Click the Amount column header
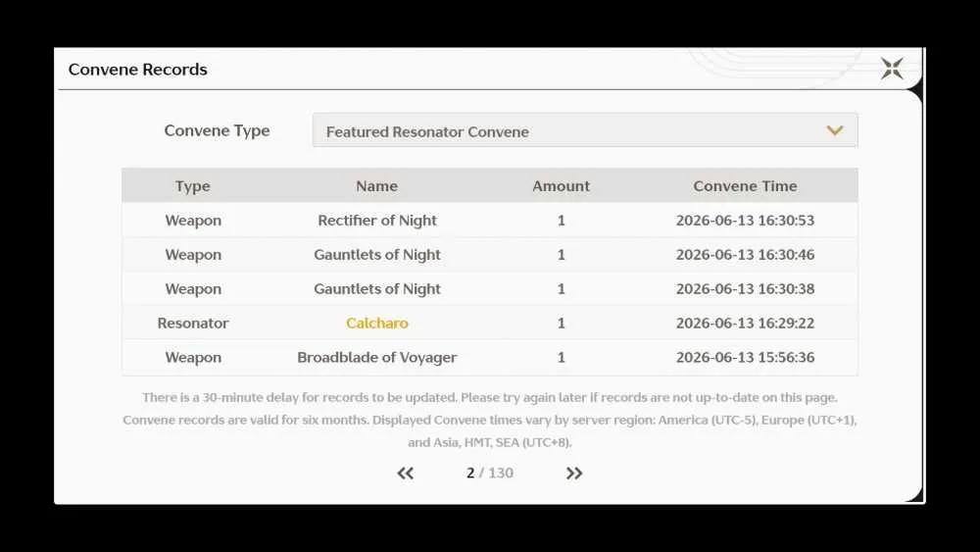 pos(562,186)
